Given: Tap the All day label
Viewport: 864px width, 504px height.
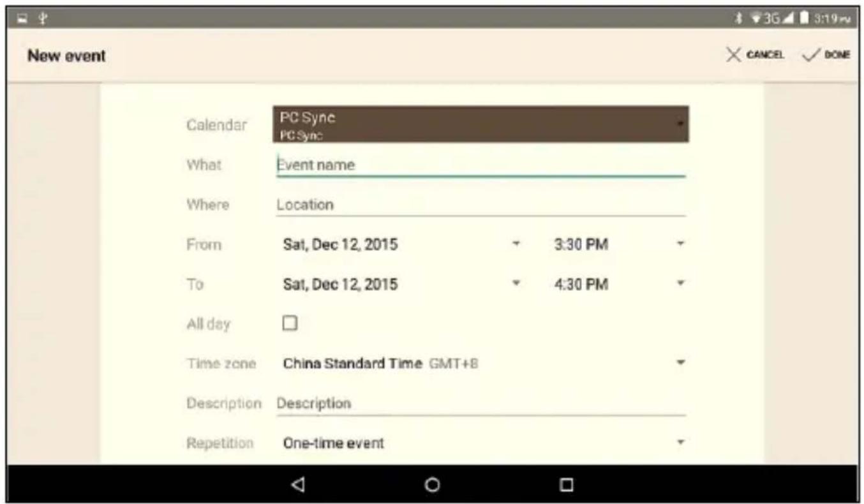Looking at the screenshot, I should [208, 324].
